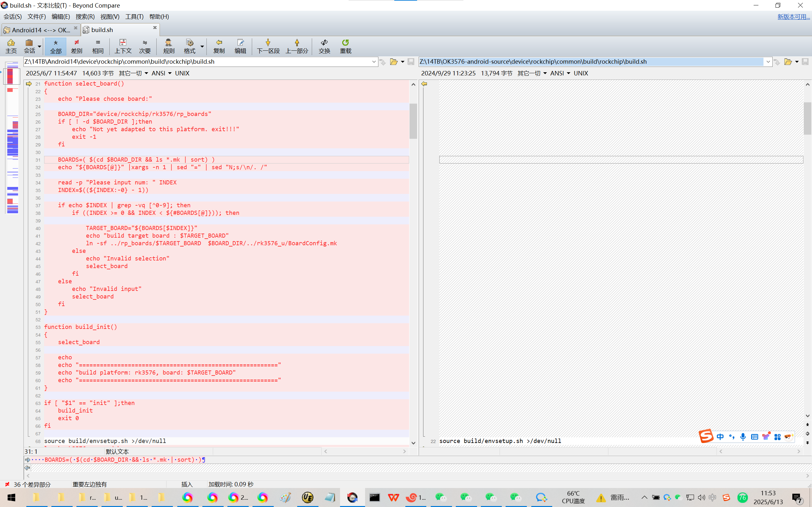
Task: Open the 搜索(R) menu
Action: coord(85,16)
